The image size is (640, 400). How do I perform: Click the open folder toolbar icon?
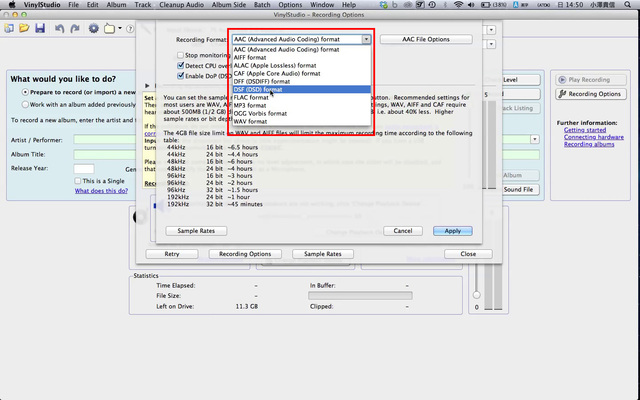pos(22,27)
